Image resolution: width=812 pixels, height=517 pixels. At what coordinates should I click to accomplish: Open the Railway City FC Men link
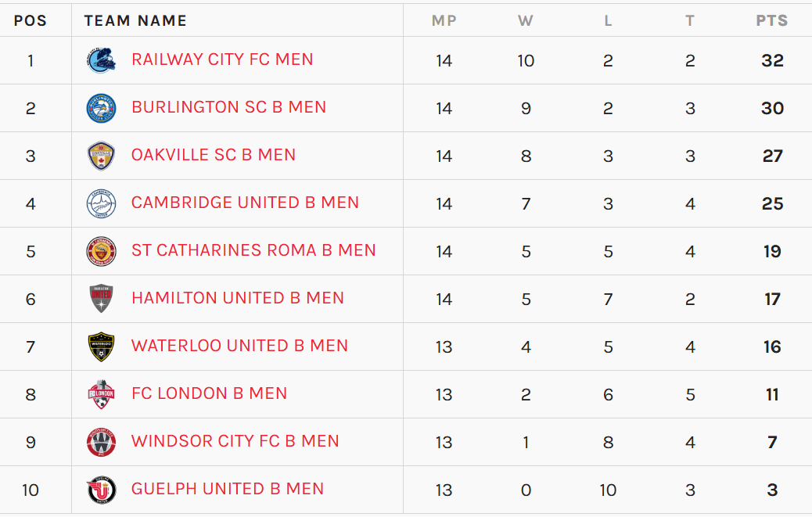click(x=222, y=59)
